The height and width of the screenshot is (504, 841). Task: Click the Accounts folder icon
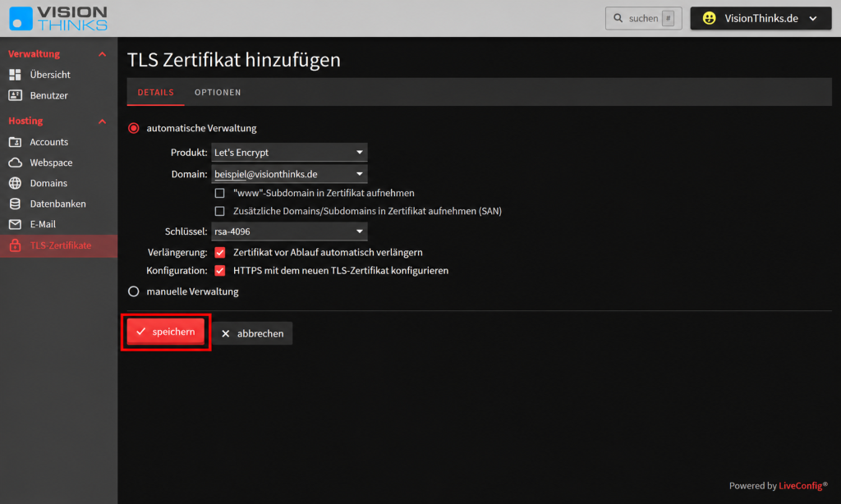pos(15,142)
